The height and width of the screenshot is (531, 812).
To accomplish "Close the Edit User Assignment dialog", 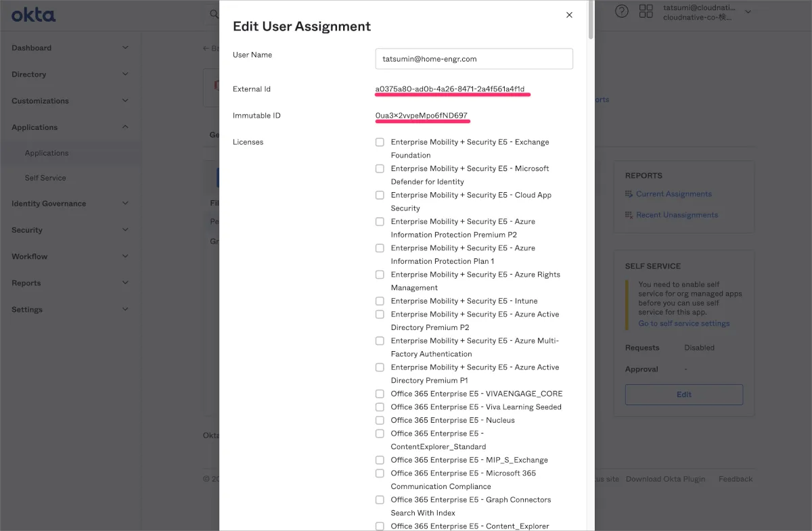I will [569, 15].
